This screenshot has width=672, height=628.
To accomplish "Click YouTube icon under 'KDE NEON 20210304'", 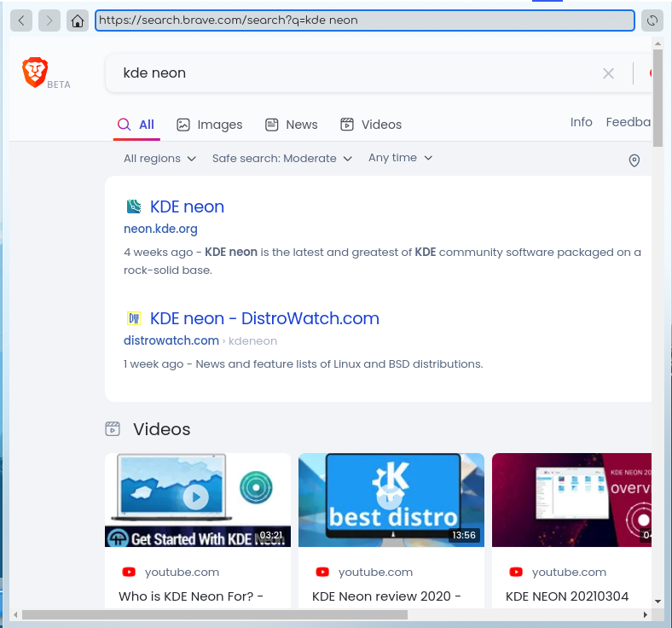I will (516, 572).
